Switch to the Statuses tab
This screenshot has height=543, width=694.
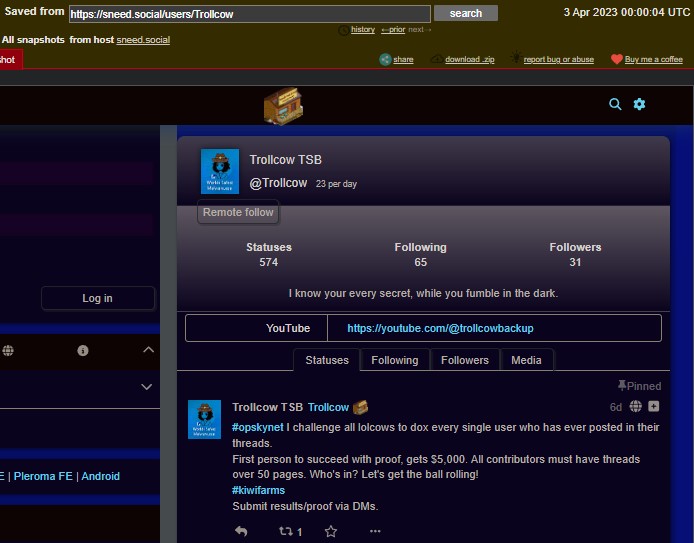(327, 360)
